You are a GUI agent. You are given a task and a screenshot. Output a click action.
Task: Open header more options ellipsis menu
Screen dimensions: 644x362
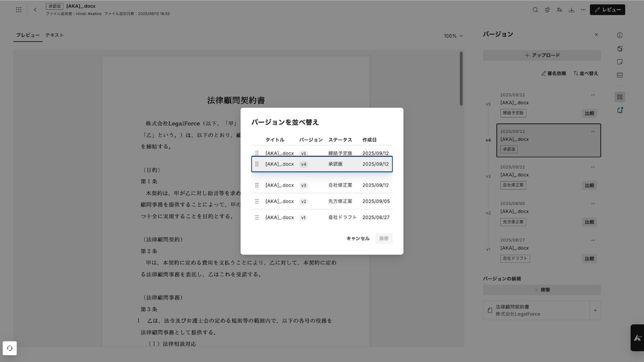[583, 10]
